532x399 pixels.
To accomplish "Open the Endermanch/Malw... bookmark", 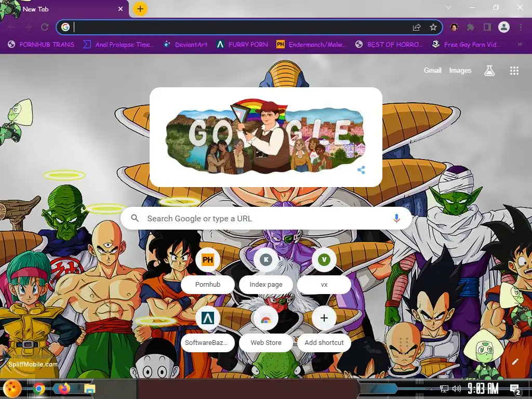I will [312, 45].
